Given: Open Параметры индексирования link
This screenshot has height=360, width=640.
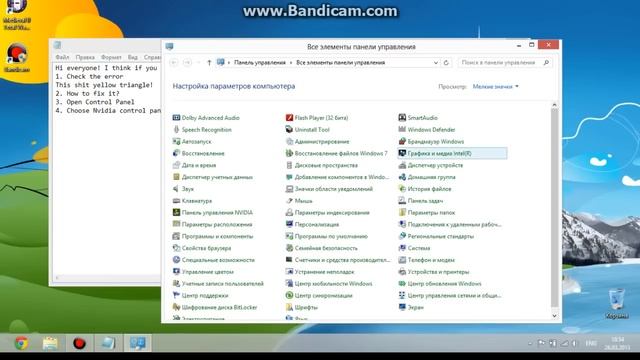Looking at the screenshot, I should (x=332, y=212).
